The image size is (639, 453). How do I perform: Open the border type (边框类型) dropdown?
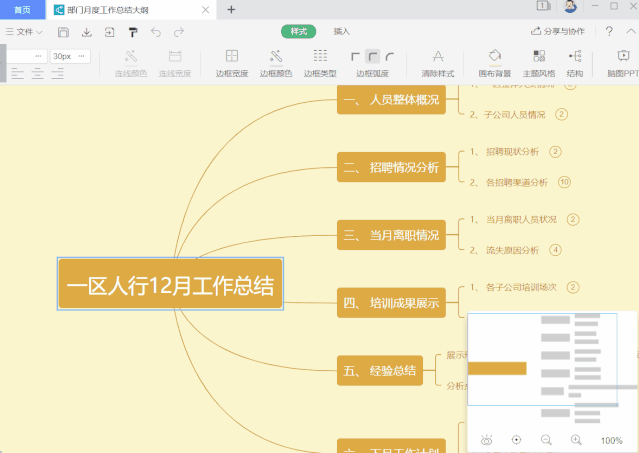point(320,62)
